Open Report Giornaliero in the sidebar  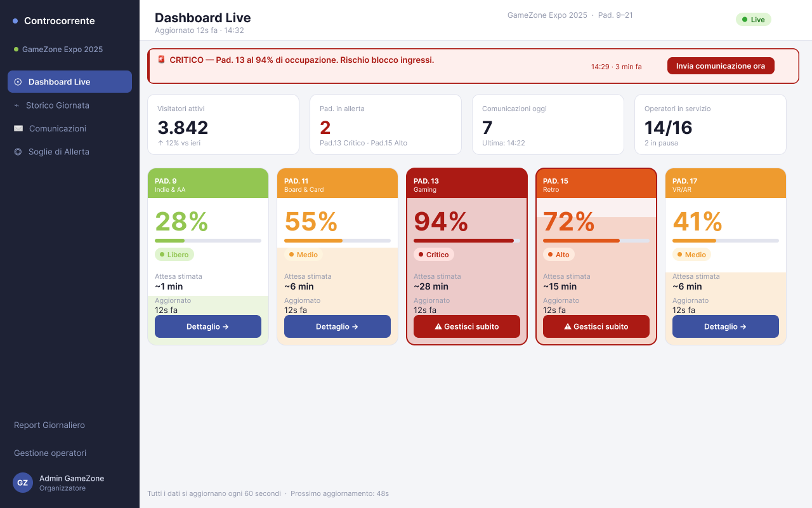point(49,425)
